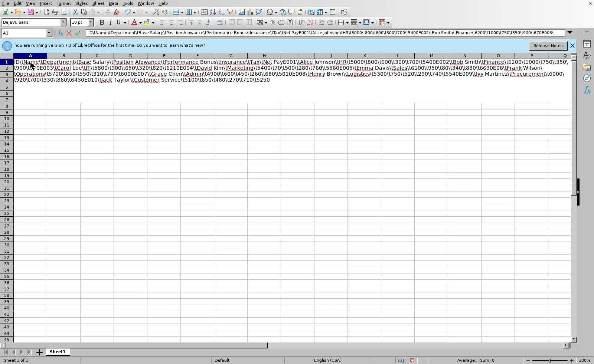Select the Sheet1 tab
594x364 pixels.
58,352
